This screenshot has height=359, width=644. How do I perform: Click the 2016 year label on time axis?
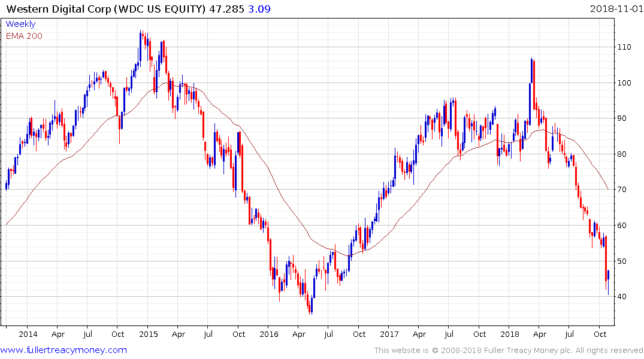[269, 334]
